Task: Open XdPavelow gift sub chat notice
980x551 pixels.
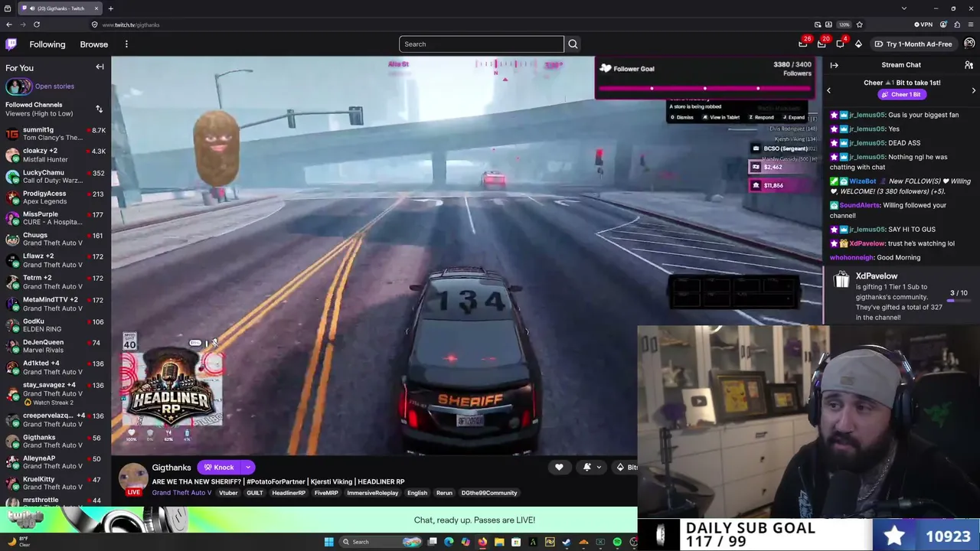Action: pos(902,296)
